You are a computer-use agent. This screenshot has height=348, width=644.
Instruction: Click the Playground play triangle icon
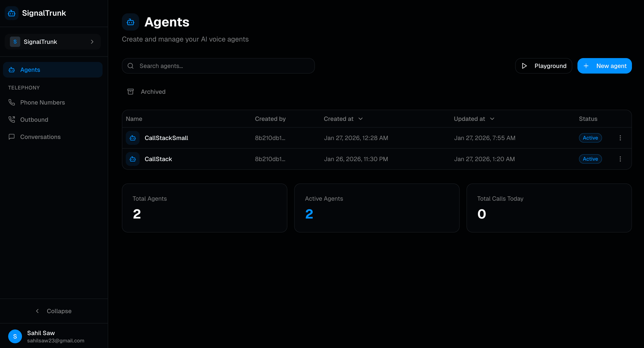point(524,66)
